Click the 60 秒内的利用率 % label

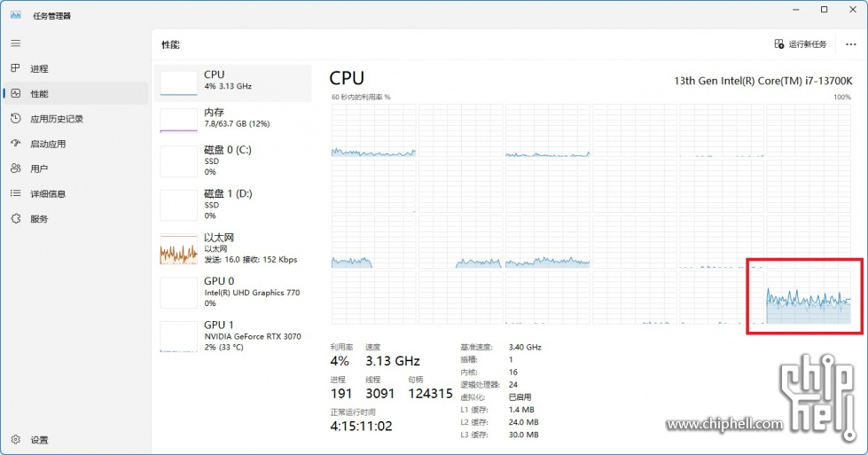click(361, 97)
